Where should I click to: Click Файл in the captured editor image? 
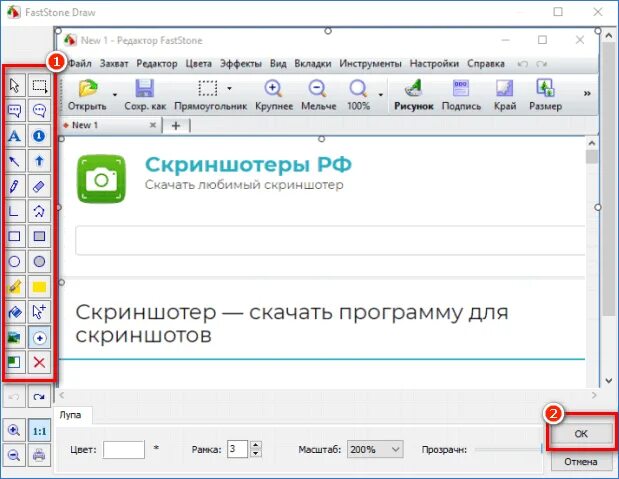point(81,63)
